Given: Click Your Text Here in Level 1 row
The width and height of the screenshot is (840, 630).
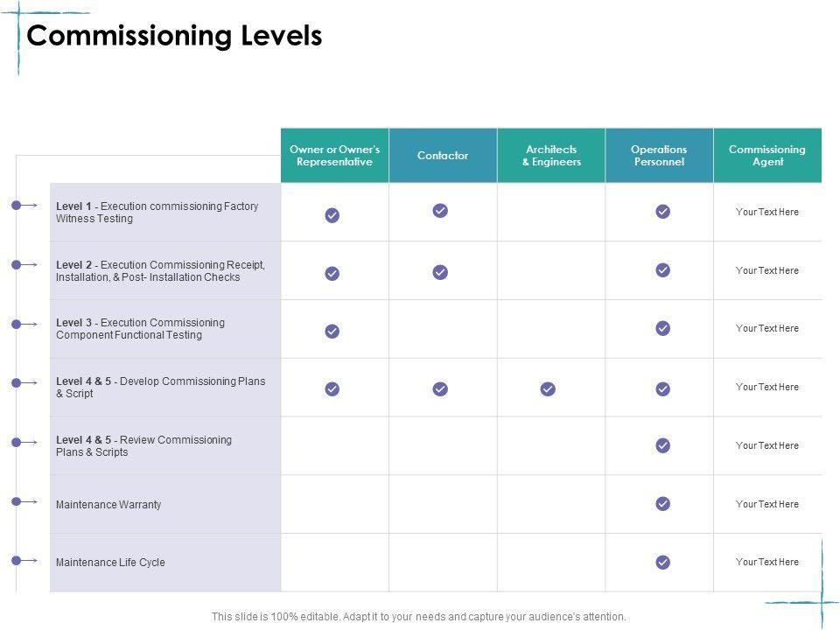Looking at the screenshot, I should (767, 212).
